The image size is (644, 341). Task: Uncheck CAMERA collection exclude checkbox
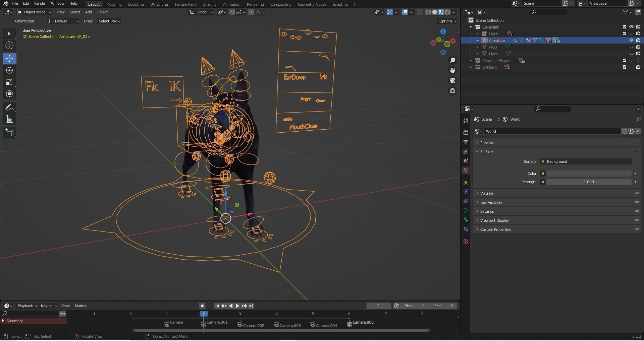pos(624,67)
